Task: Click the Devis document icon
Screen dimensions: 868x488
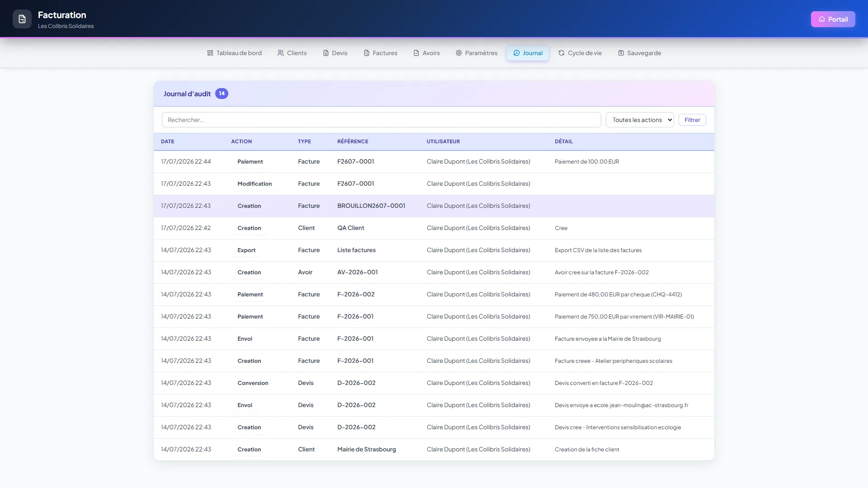Action: click(x=326, y=53)
